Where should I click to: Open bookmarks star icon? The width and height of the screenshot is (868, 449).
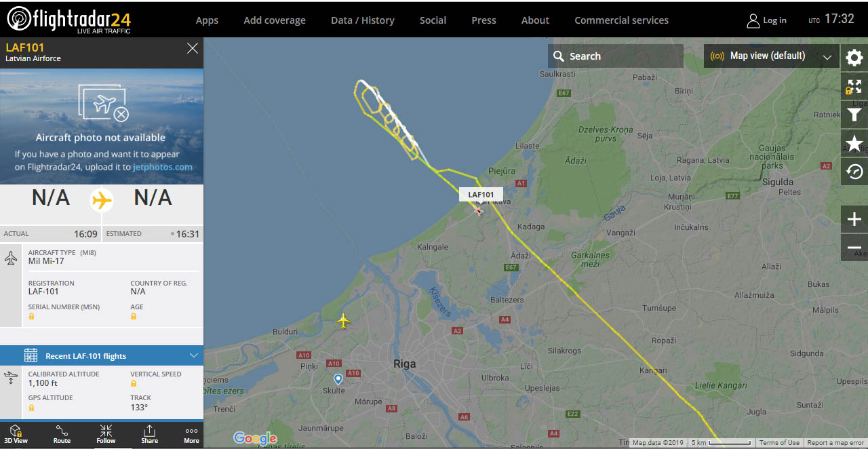[854, 143]
